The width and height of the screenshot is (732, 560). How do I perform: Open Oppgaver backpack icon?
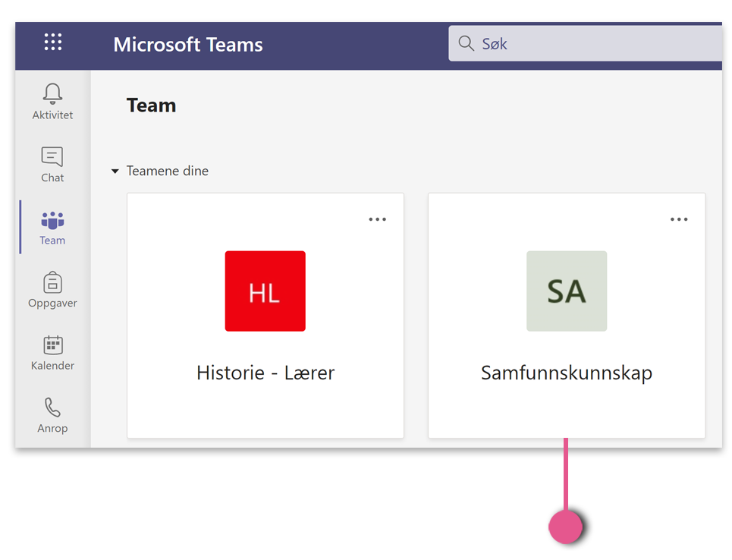[x=52, y=282]
